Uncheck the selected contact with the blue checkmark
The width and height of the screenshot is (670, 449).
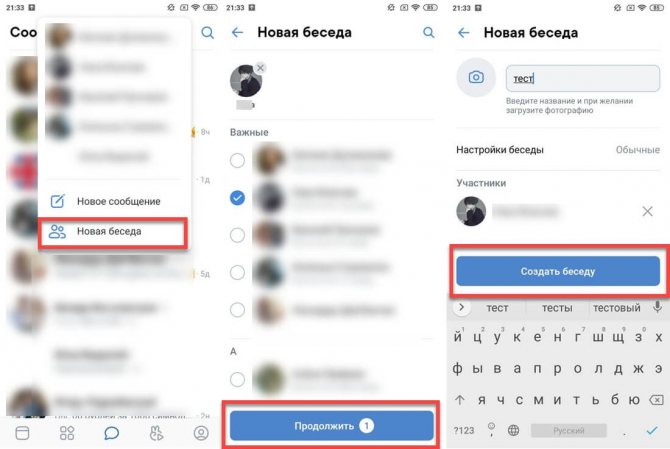[x=237, y=198]
